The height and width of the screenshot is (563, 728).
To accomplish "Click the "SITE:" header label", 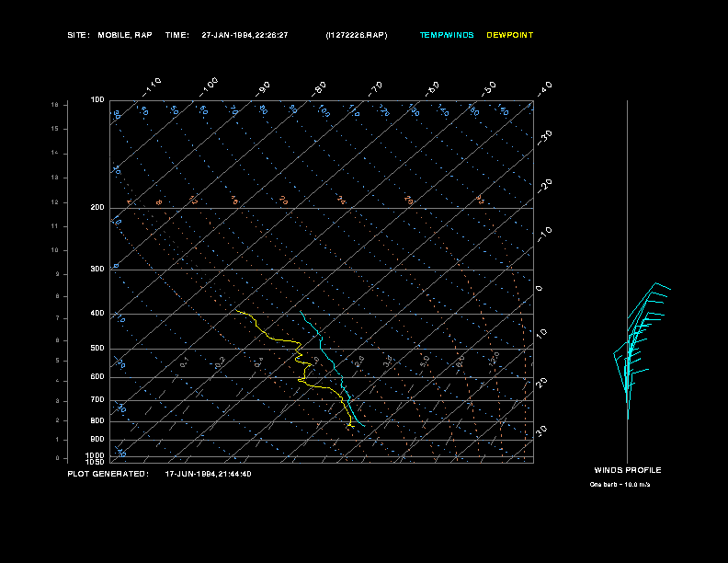I will pyautogui.click(x=78, y=35).
